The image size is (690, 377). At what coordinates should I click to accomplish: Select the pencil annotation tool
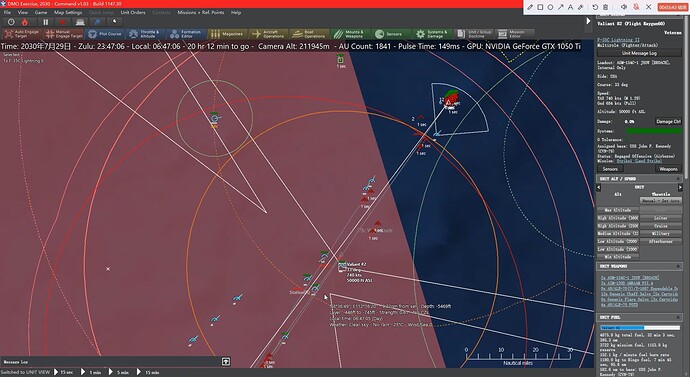click(x=530, y=7)
